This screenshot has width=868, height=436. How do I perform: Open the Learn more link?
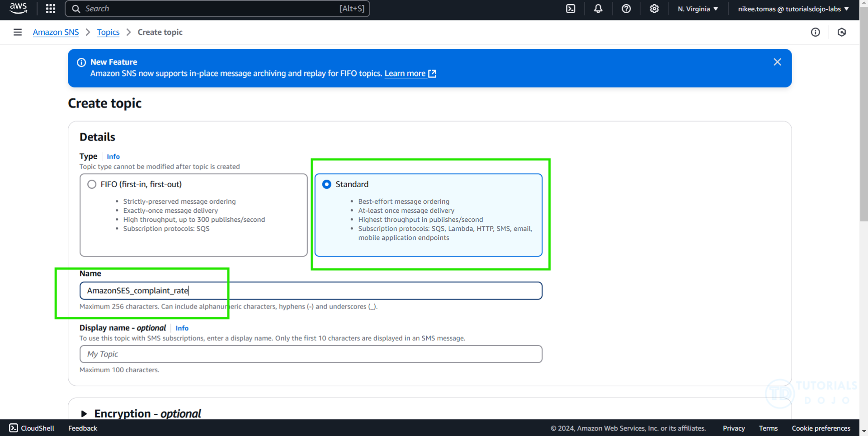point(405,73)
